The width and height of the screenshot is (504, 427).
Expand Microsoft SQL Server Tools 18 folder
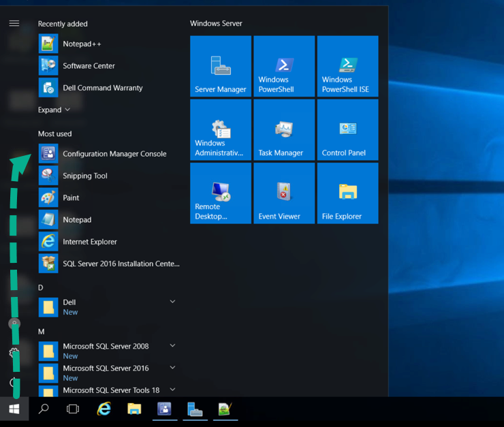[x=109, y=391]
